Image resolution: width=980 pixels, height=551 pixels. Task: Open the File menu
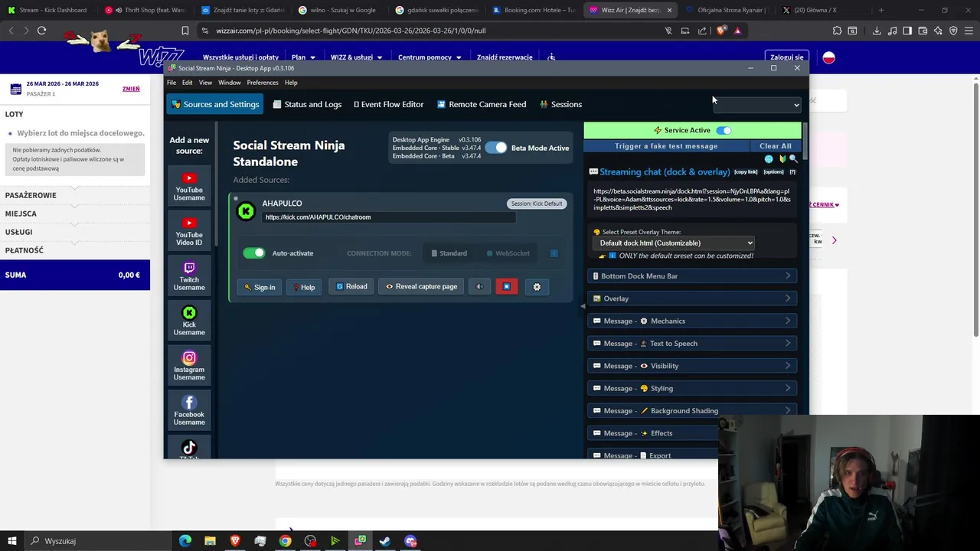click(x=171, y=83)
